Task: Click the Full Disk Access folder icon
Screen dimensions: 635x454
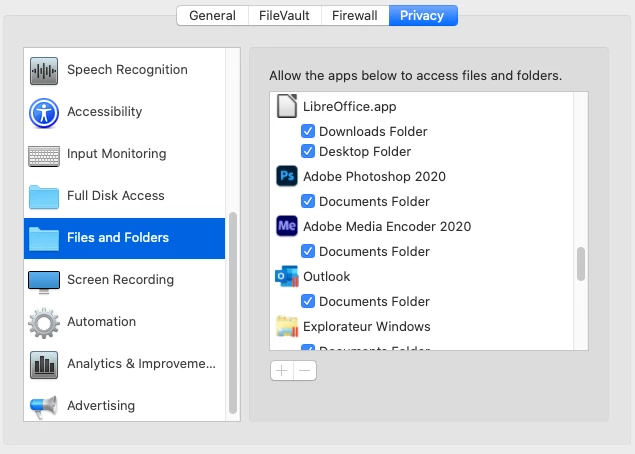Action: pyautogui.click(x=44, y=197)
